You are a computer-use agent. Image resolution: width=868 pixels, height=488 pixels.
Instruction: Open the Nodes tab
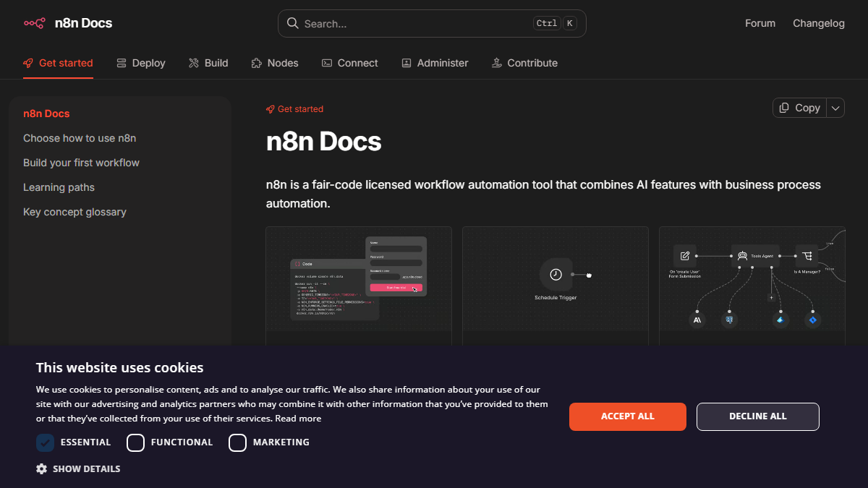(x=275, y=63)
